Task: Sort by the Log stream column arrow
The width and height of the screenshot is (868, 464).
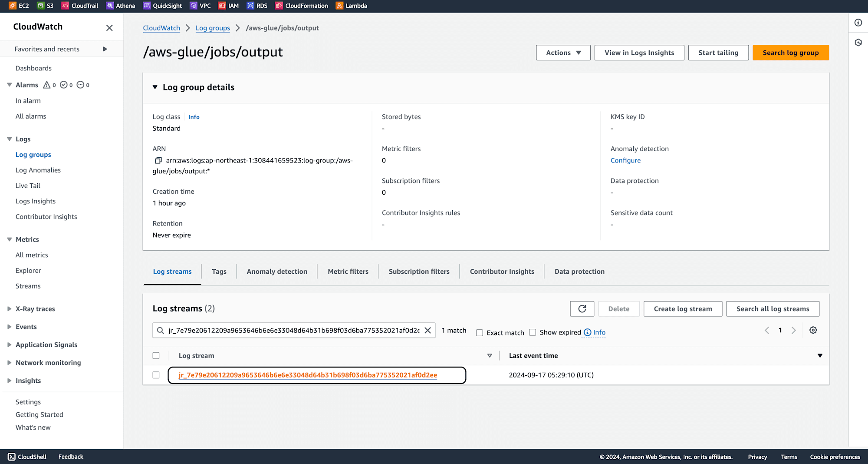Action: [490, 356]
